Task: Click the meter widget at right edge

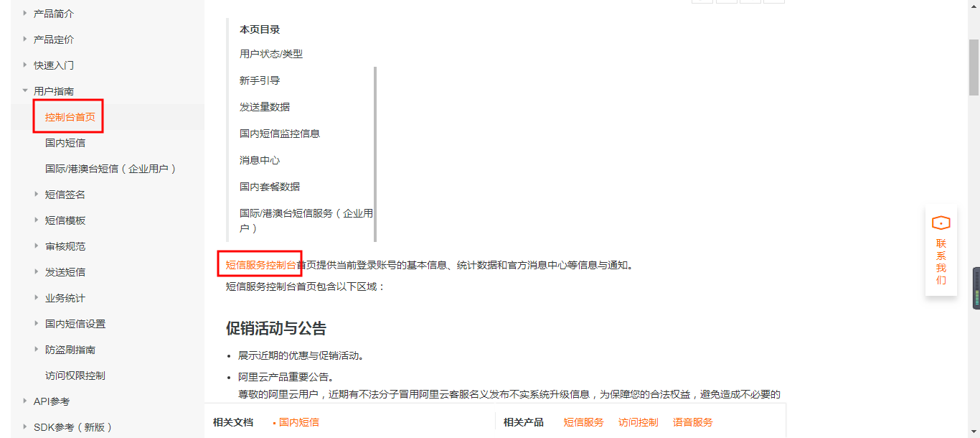Action: tap(976, 288)
